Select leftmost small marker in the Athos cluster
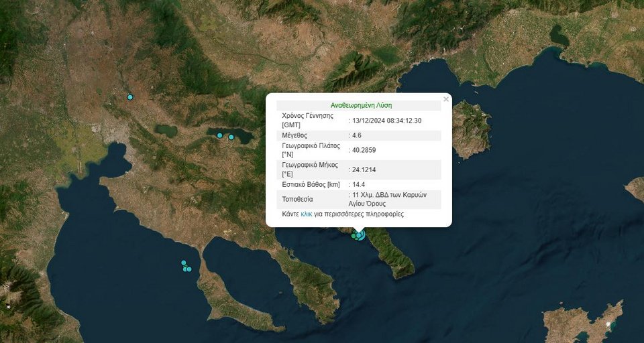This screenshot has height=343, width=644. [x=354, y=236]
